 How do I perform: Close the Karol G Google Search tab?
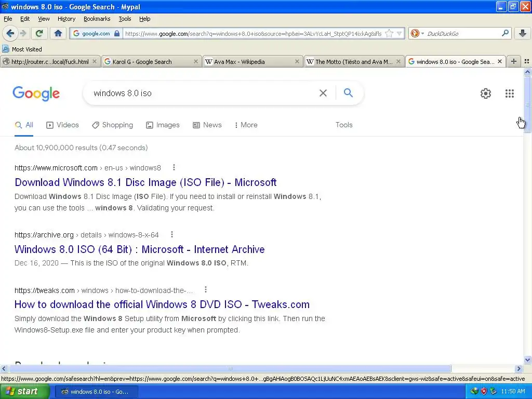click(196, 61)
